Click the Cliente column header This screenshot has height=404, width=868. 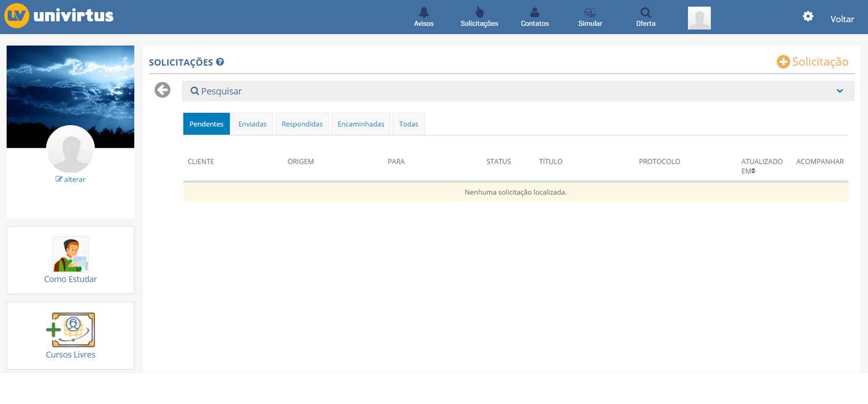coord(201,161)
